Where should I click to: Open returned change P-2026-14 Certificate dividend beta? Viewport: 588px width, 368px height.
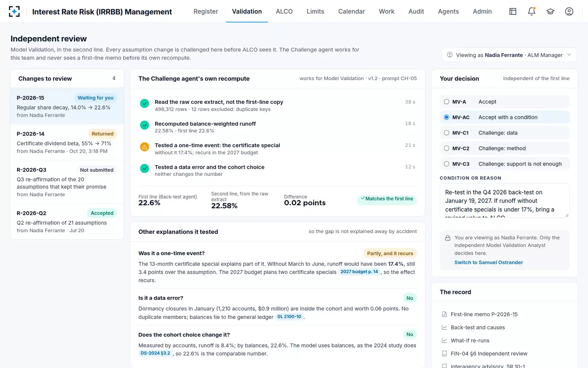point(67,142)
